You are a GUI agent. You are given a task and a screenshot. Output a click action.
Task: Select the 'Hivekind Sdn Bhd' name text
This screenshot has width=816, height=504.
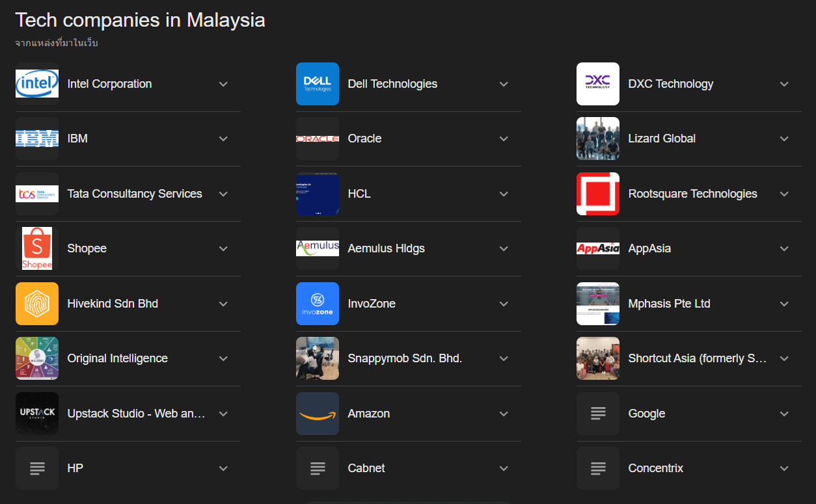(113, 304)
